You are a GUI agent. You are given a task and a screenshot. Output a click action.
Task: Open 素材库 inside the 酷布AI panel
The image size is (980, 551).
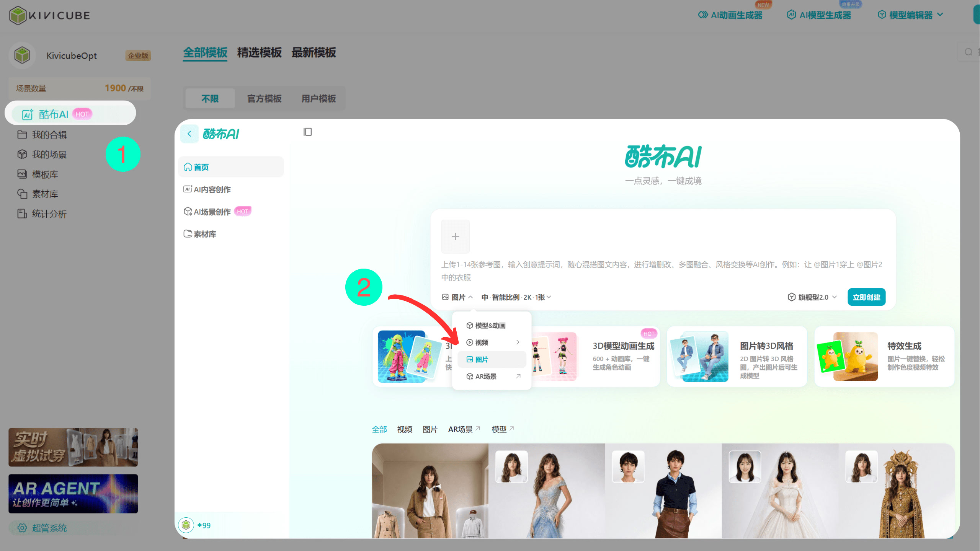[200, 234]
